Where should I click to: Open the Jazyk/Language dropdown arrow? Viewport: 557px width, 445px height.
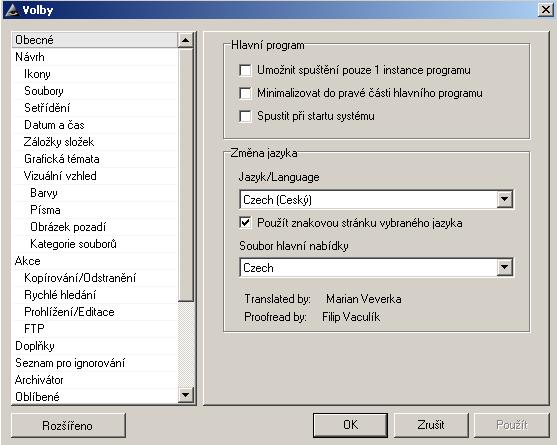(x=504, y=200)
